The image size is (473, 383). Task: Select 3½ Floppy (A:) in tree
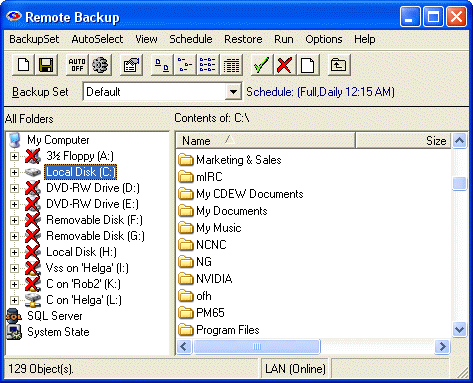[80, 156]
